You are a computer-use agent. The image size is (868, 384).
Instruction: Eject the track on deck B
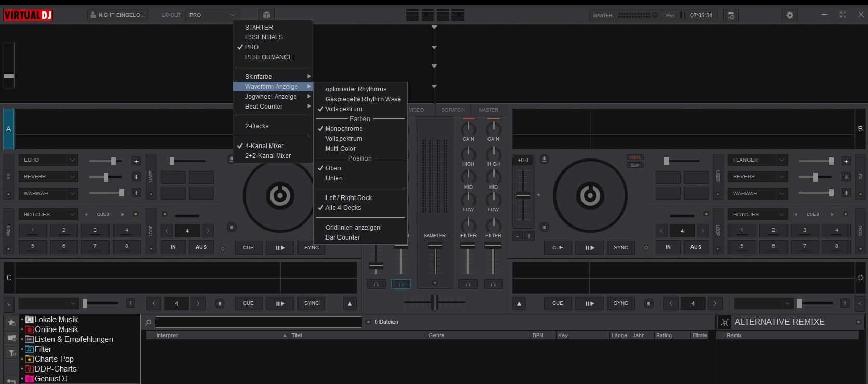tap(544, 159)
